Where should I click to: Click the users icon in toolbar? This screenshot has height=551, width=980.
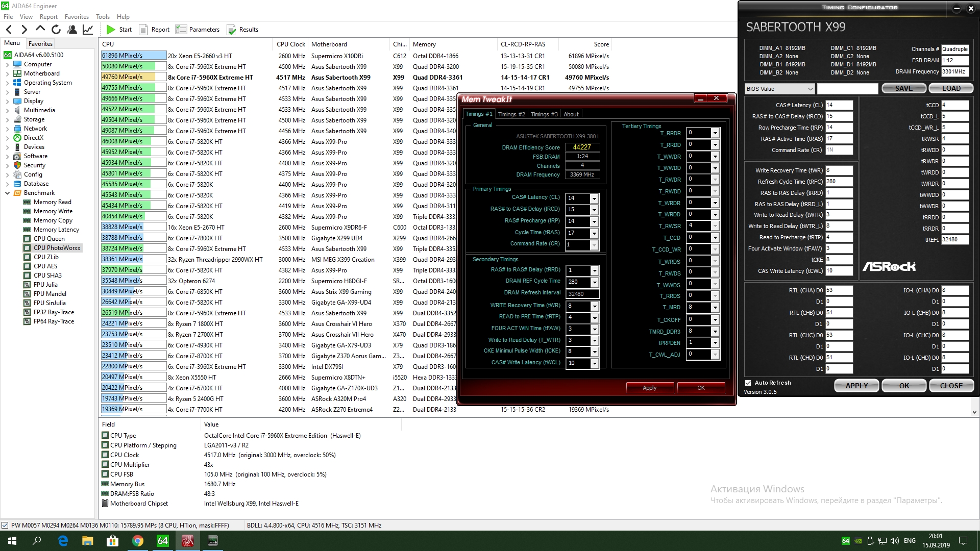72,30
